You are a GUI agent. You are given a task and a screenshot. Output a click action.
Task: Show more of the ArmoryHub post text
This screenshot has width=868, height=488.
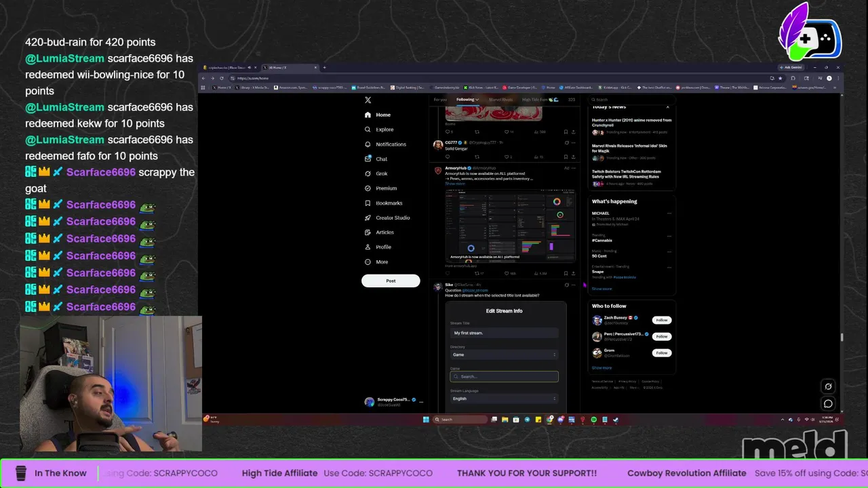[455, 184]
